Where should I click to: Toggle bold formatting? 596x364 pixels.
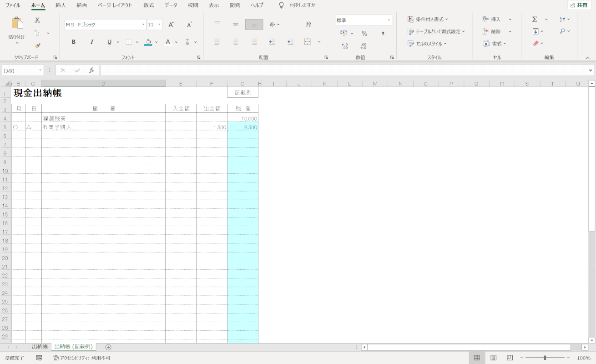[74, 42]
